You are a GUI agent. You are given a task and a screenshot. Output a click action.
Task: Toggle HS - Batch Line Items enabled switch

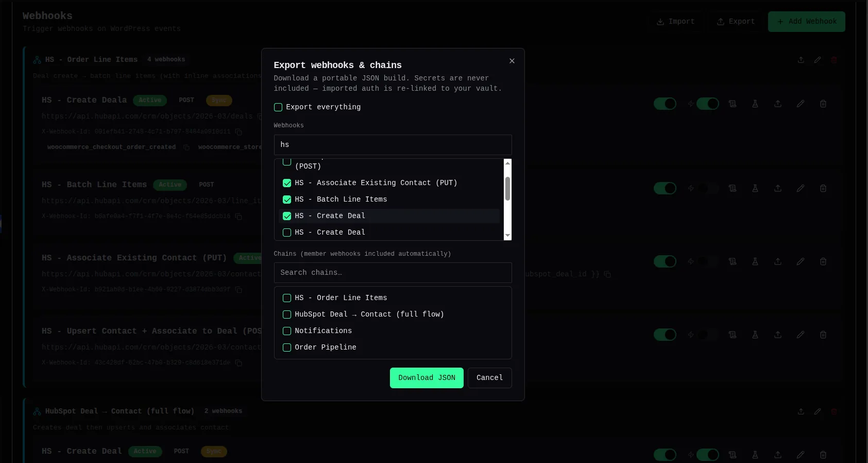[x=665, y=188]
